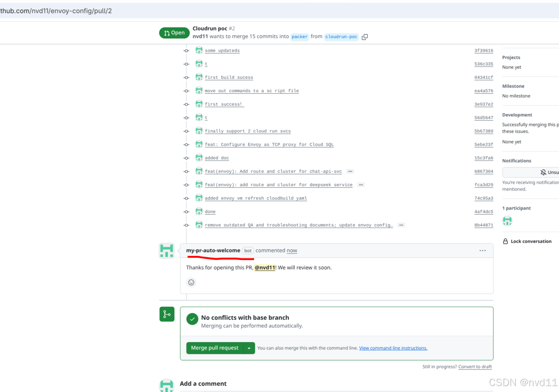Click the @nvd11 mention in bot comment

pyautogui.click(x=265, y=267)
